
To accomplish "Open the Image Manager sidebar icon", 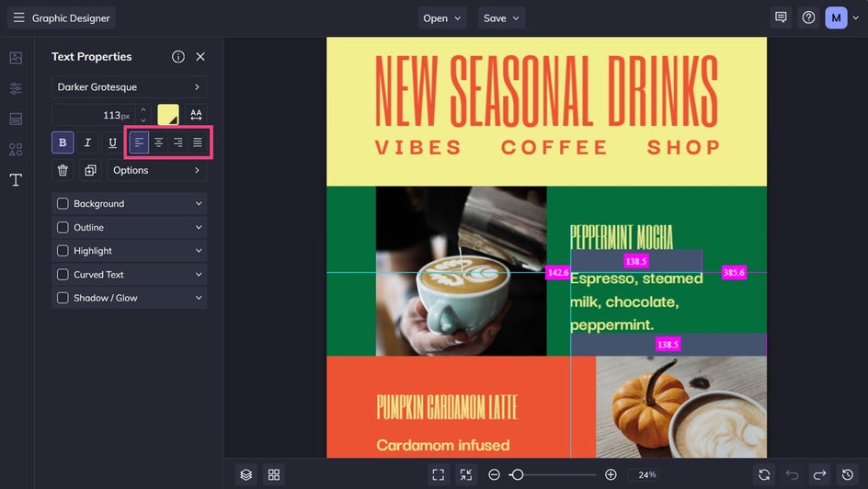I will click(x=16, y=58).
